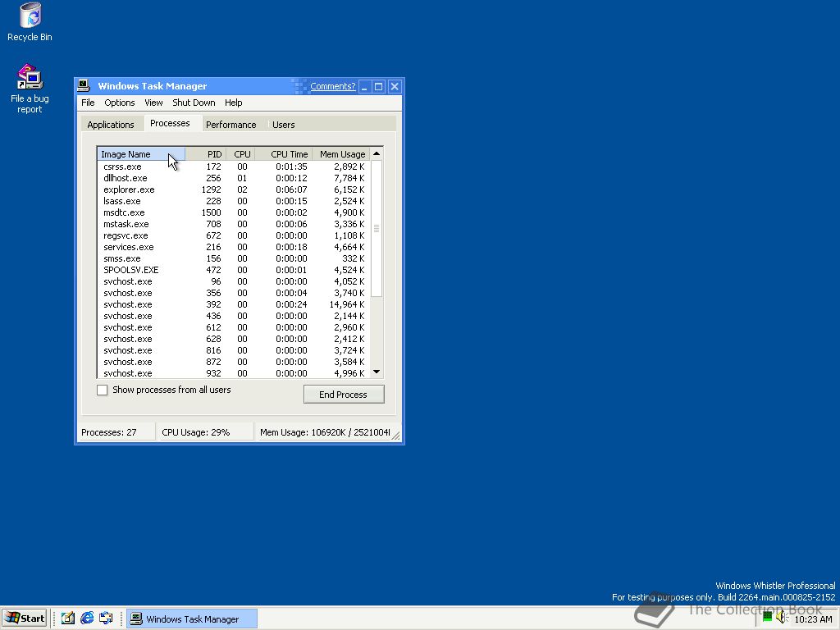Click the clock showing 10:23 AM

click(813, 619)
